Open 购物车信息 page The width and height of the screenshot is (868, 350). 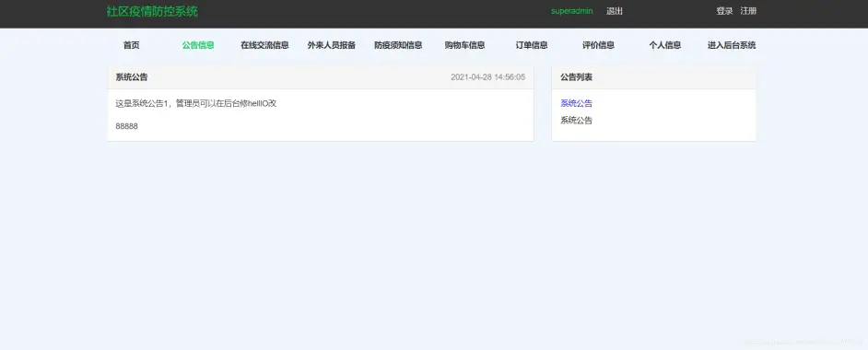pyautogui.click(x=465, y=45)
